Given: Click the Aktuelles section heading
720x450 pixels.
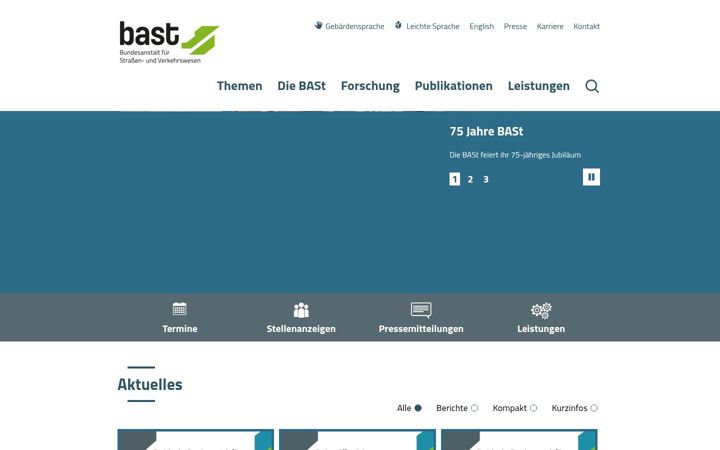Looking at the screenshot, I should click(150, 384).
